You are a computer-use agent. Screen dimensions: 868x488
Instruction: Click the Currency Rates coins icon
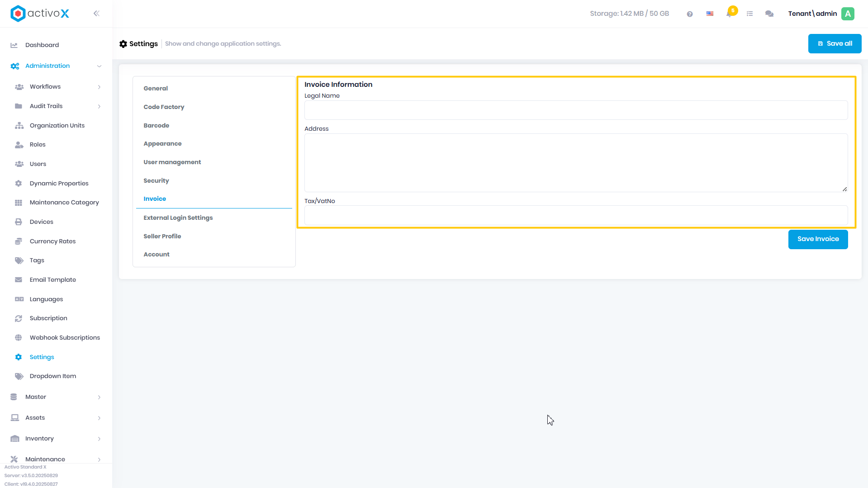(x=19, y=242)
